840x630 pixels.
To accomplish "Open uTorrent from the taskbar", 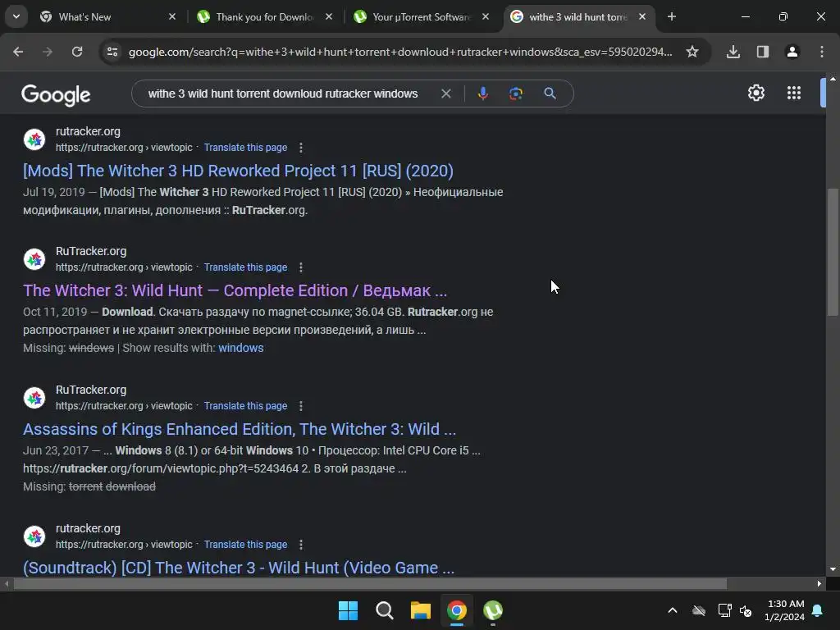I will click(x=493, y=610).
